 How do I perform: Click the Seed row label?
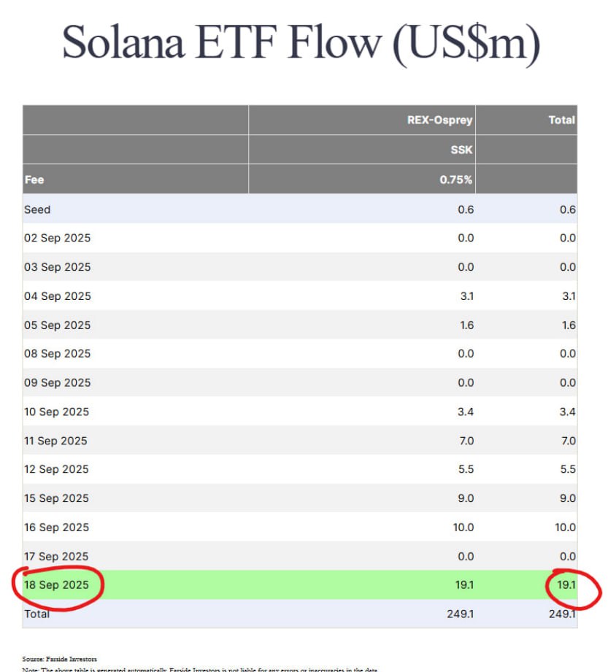click(x=37, y=209)
